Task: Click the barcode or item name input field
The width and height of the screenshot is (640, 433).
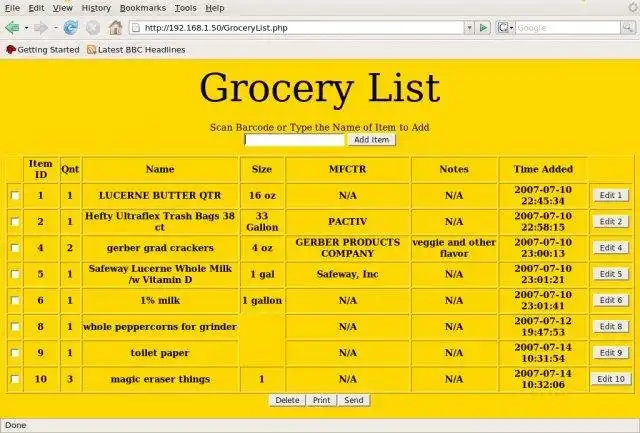Action: click(x=295, y=140)
